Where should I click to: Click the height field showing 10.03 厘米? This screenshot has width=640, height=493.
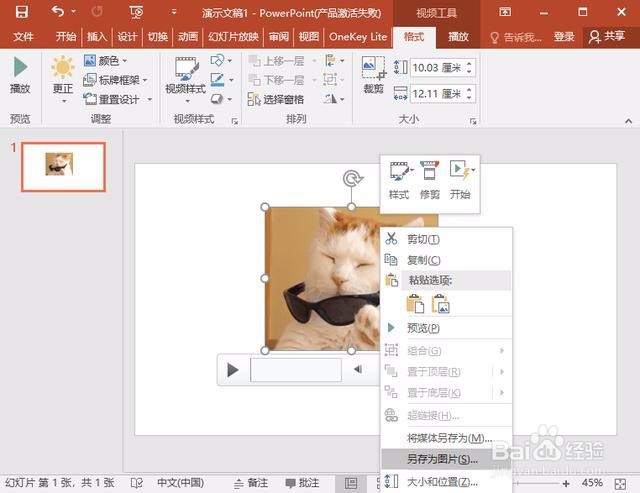click(437, 67)
